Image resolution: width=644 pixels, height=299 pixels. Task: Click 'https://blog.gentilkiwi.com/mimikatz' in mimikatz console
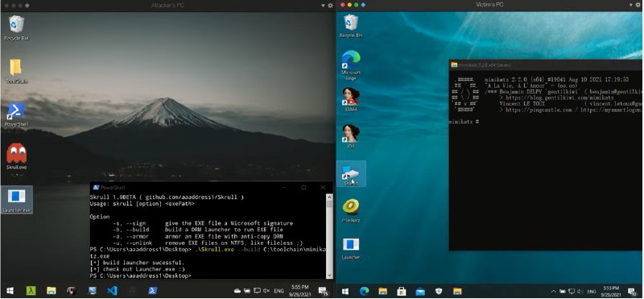tap(559, 98)
